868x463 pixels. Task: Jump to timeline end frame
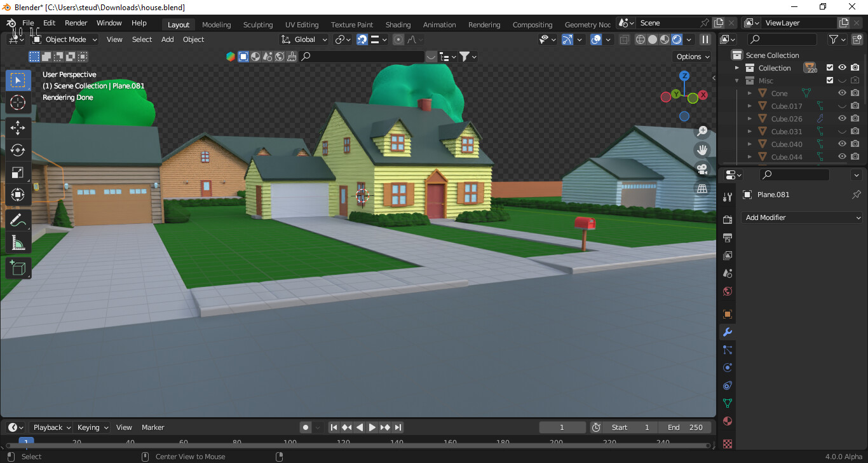coord(398,427)
